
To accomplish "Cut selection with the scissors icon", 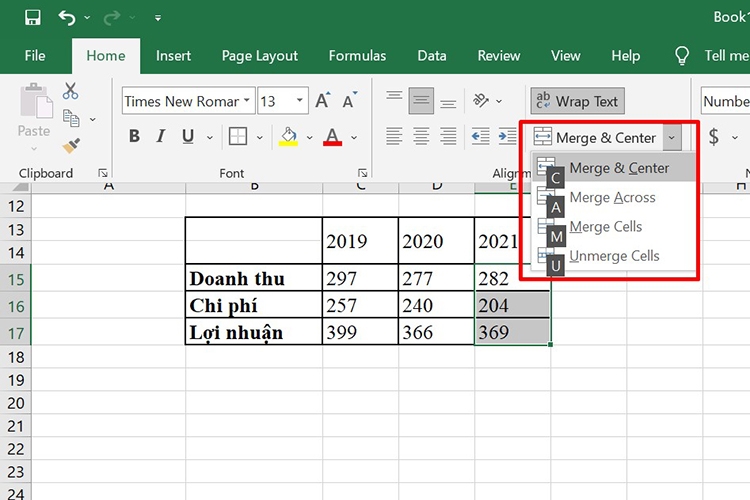I will pos(70,90).
